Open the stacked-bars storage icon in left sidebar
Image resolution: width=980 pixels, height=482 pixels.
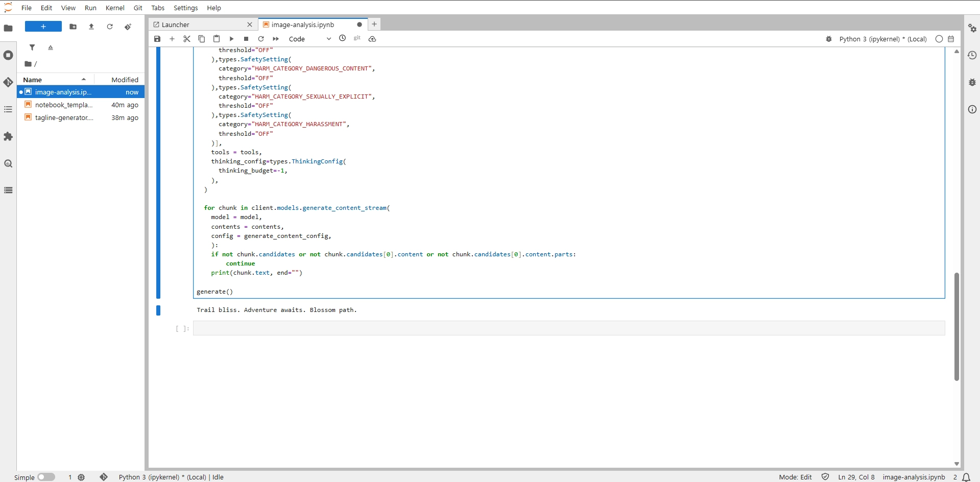click(8, 190)
